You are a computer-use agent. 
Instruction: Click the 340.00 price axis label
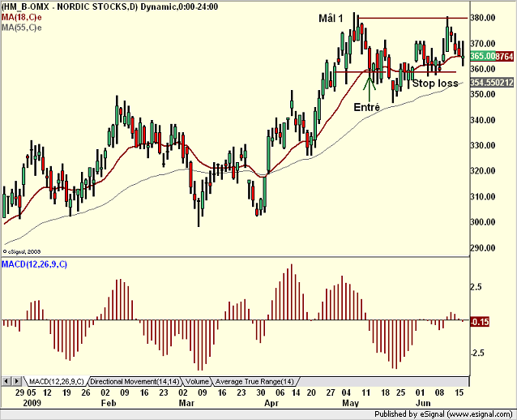483,120
